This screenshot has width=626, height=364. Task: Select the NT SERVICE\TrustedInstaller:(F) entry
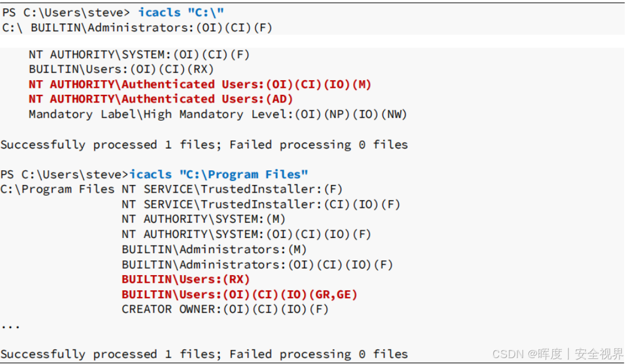pos(232,189)
